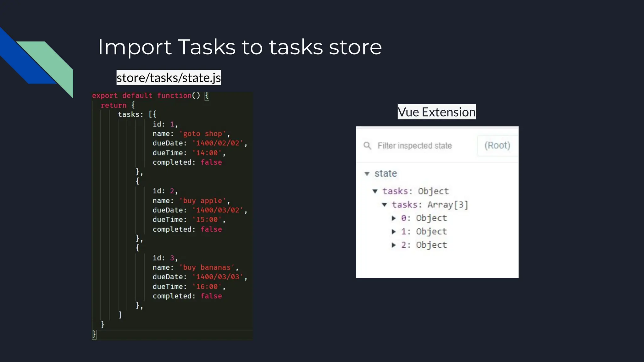Click the 'Vue Extension' label

tap(437, 112)
